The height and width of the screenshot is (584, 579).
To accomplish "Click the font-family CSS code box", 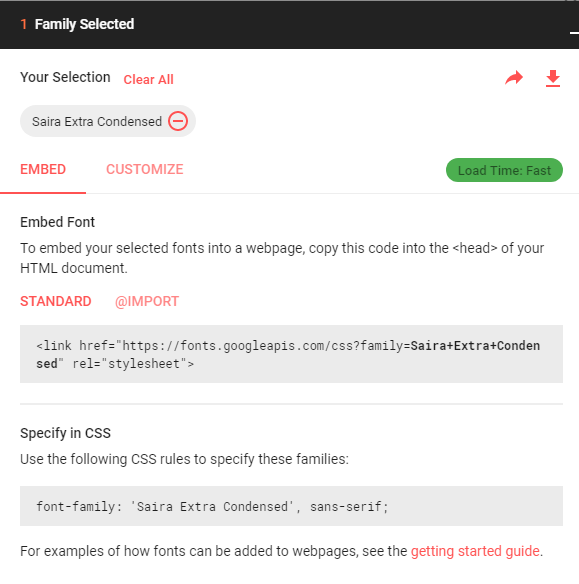I will coord(291,506).
